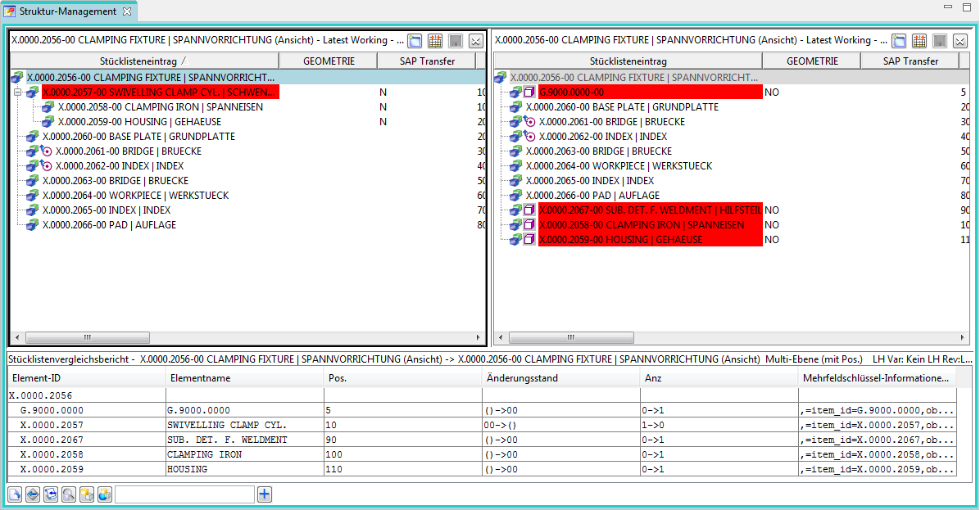
Task: Click the blue left-arrow diamond icon in bottom toolbar
Action: pos(33,494)
